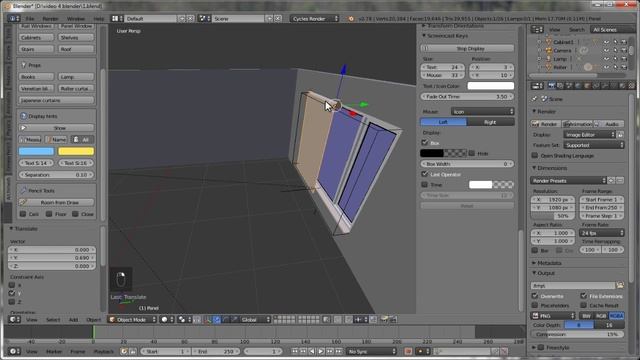Click the Props lightbulb icon

click(x=23, y=65)
